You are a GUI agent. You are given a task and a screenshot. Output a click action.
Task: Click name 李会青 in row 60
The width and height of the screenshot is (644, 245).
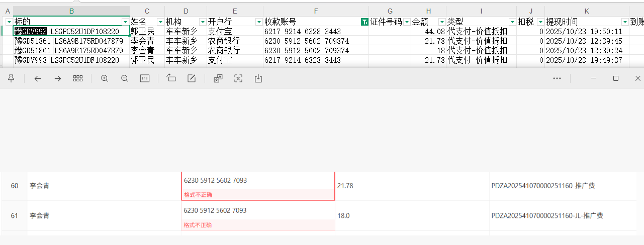[x=39, y=186]
